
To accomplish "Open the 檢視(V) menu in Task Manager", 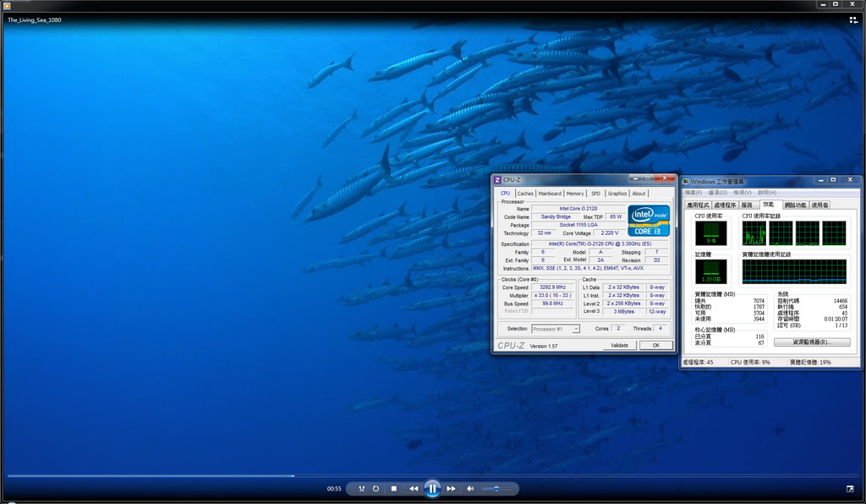I will tap(742, 193).
